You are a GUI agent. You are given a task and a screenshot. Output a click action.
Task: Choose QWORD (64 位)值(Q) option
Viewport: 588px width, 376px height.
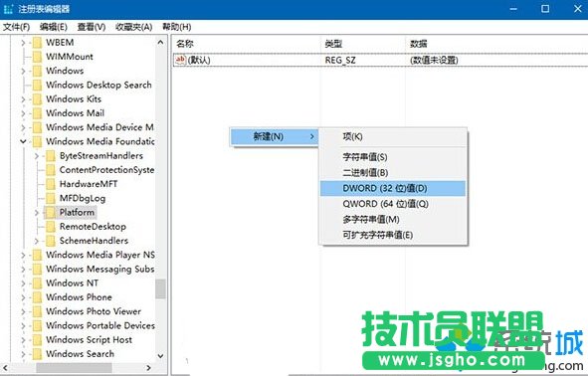coord(393,204)
